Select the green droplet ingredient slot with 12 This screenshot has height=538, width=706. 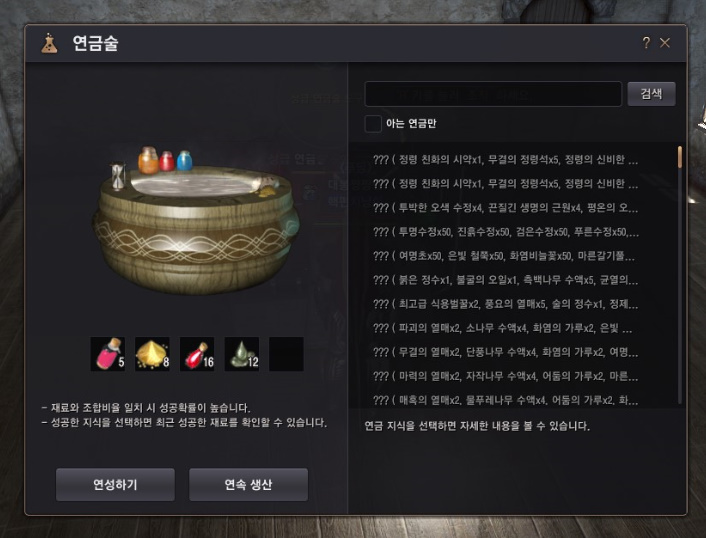tap(242, 354)
